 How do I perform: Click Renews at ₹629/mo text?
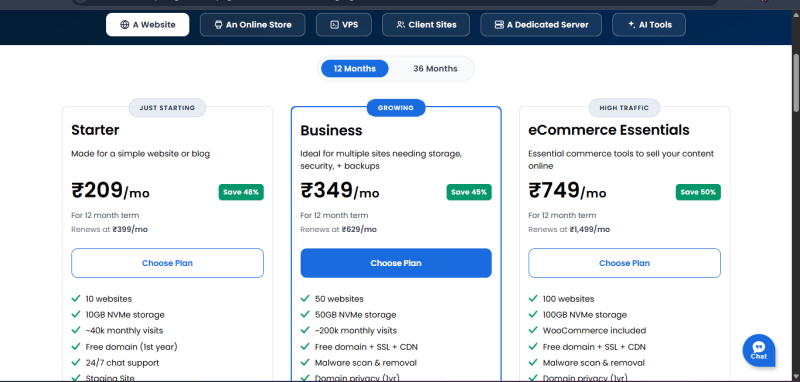(338, 230)
